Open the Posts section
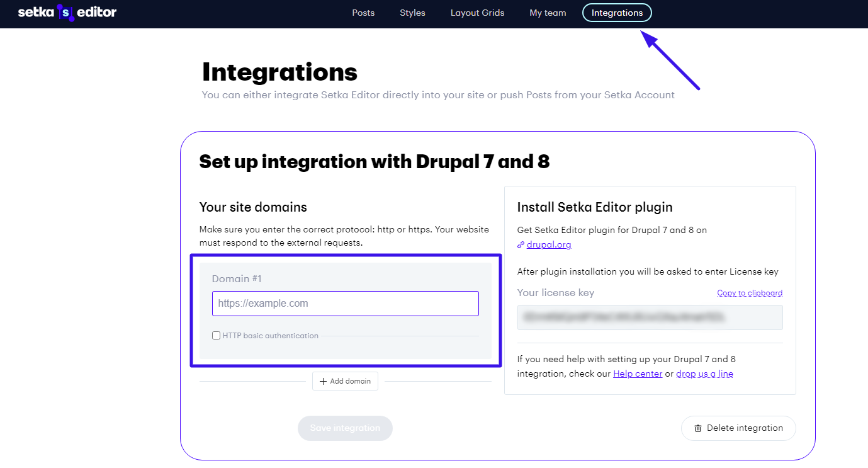 point(363,13)
